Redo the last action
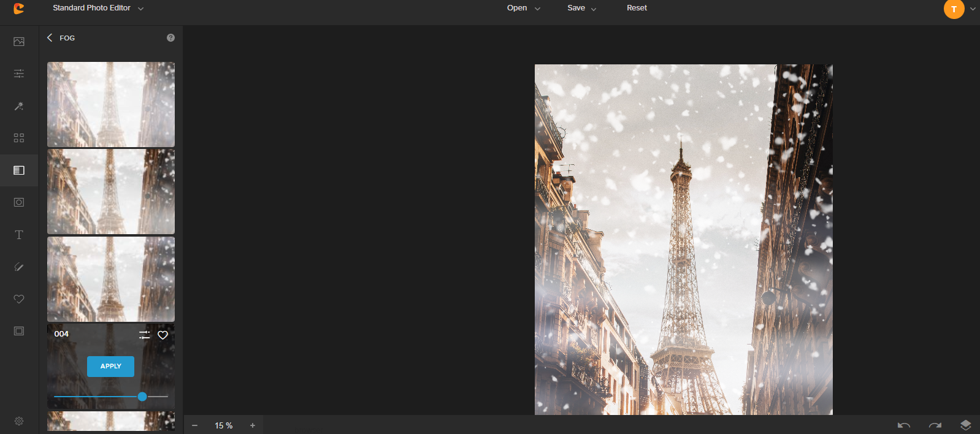This screenshot has height=434, width=980. (935, 425)
